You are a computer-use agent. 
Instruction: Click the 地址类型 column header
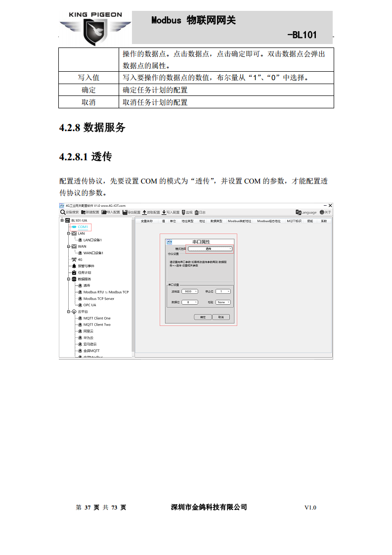pyautogui.click(x=187, y=221)
